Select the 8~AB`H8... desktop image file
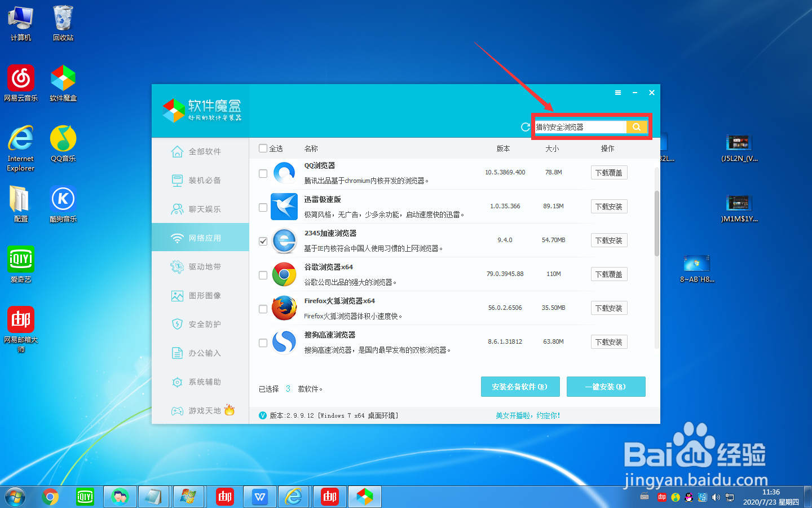Viewport: 812px width, 508px height. (x=697, y=269)
